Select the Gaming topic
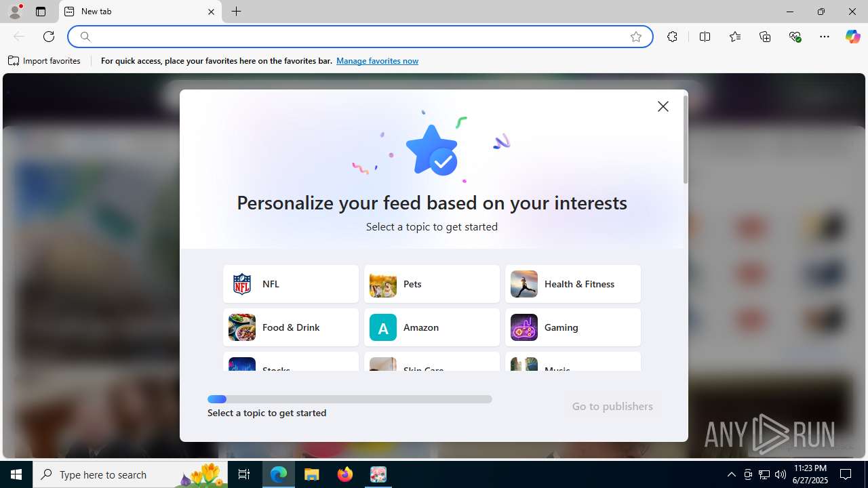This screenshot has height=488, width=868. point(573,327)
